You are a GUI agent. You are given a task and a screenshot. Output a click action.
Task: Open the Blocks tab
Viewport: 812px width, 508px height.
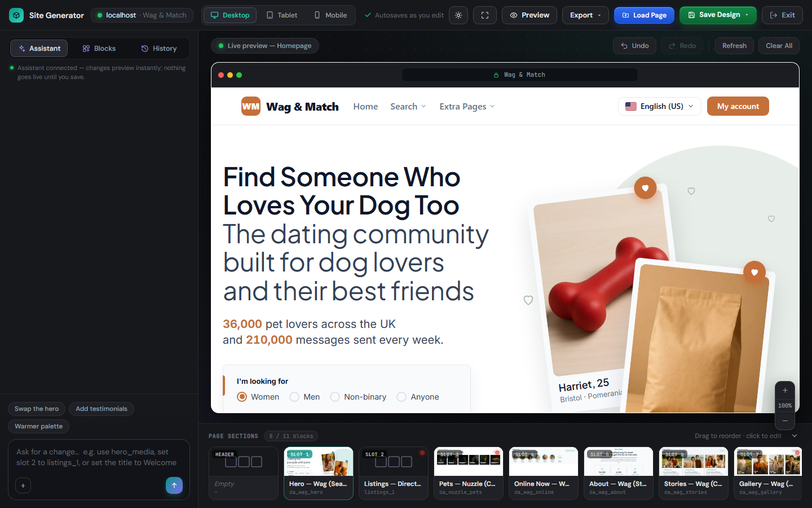(99, 49)
